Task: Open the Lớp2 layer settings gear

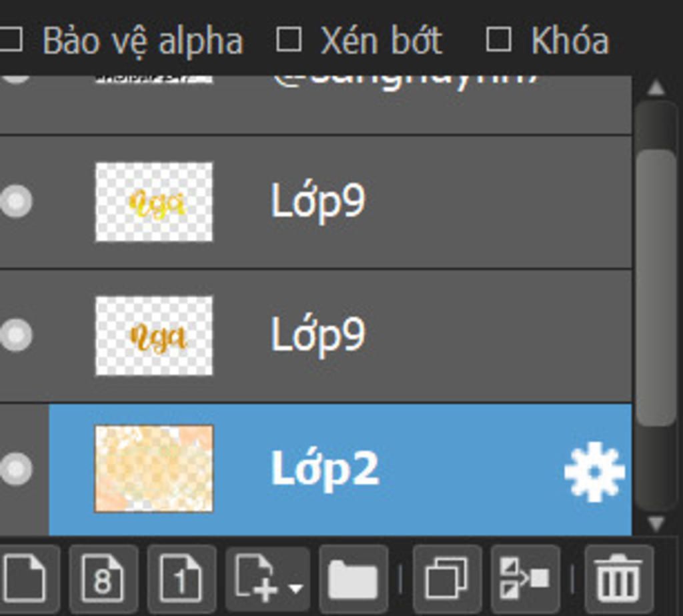Action: pos(594,471)
